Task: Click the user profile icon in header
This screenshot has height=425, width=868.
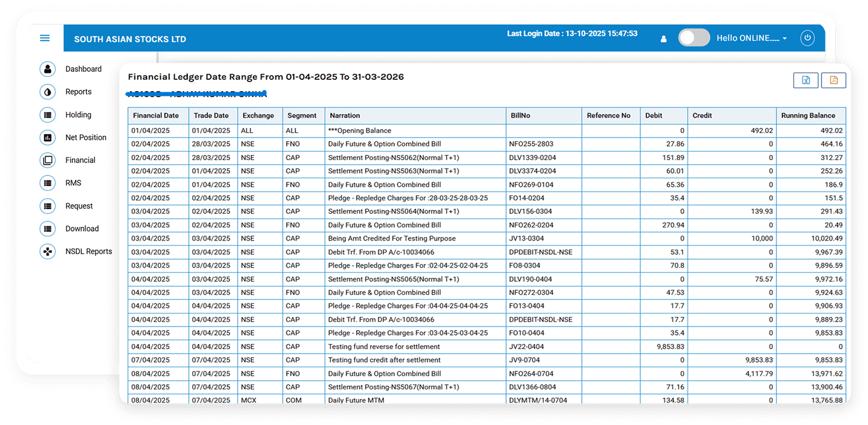Action: tap(663, 39)
